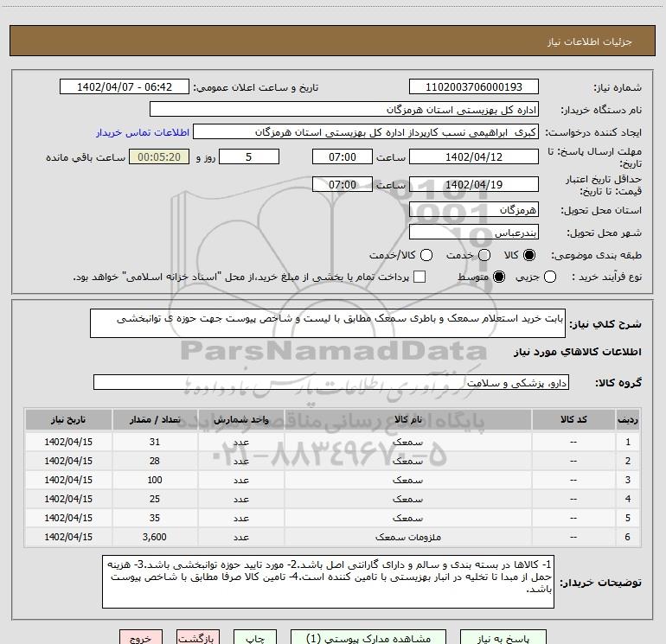Click the پاسخ به نیاز button

coord(503,637)
